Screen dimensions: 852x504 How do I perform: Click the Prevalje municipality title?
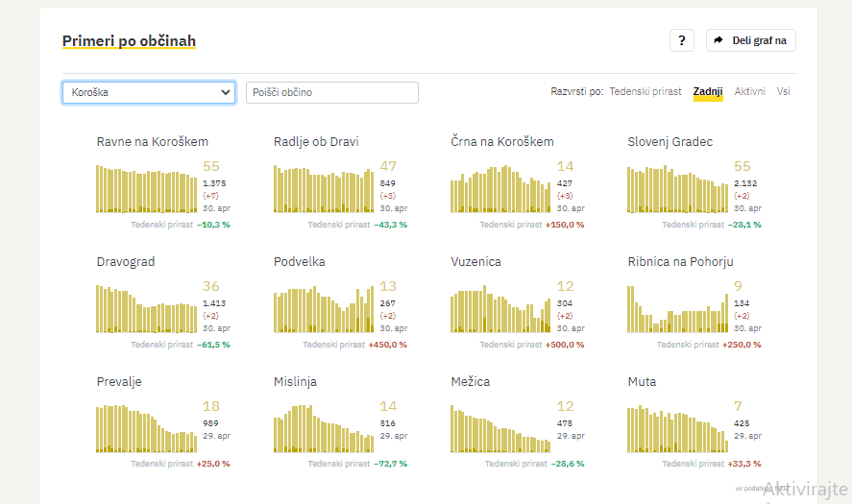pos(119,382)
